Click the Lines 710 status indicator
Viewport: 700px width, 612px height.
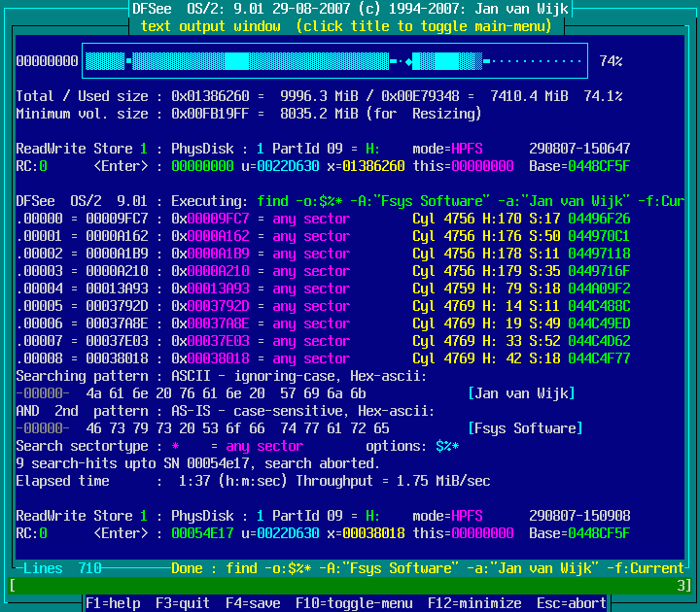(62, 568)
